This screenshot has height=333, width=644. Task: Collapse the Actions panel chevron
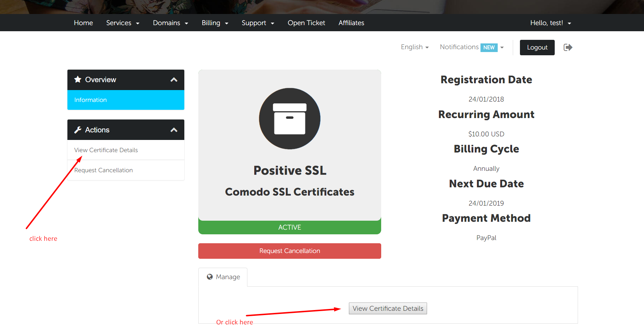[174, 130]
